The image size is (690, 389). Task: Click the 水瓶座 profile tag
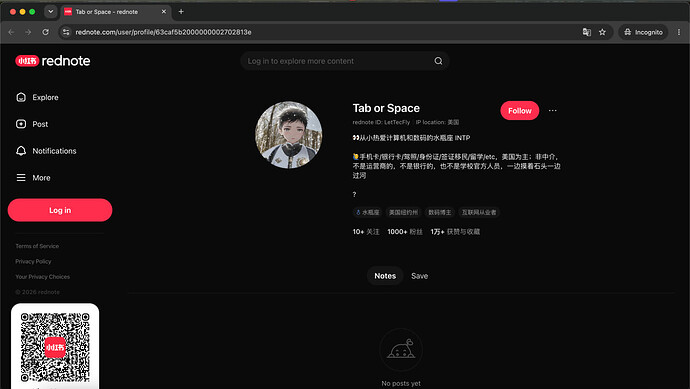367,212
